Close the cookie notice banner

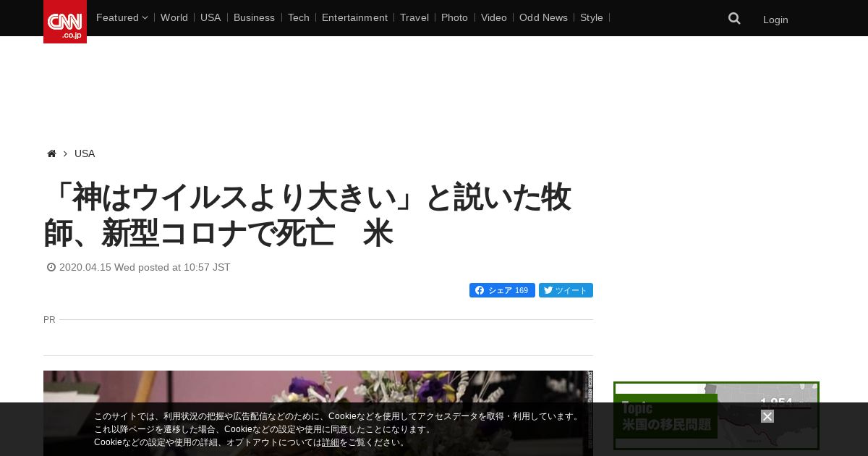[767, 416]
